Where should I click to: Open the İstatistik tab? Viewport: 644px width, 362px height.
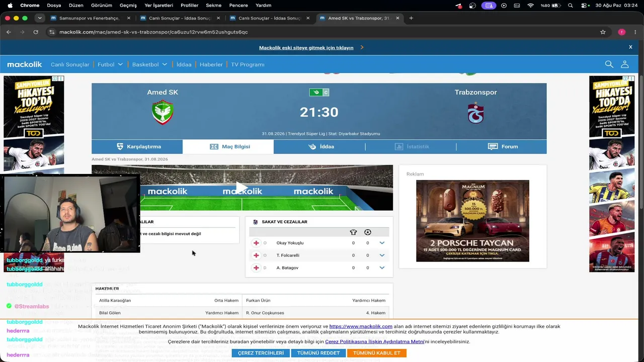coord(411,147)
